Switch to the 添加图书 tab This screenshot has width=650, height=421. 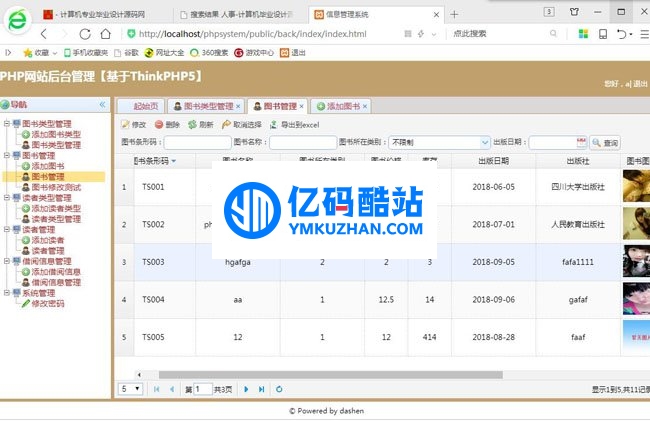(339, 106)
